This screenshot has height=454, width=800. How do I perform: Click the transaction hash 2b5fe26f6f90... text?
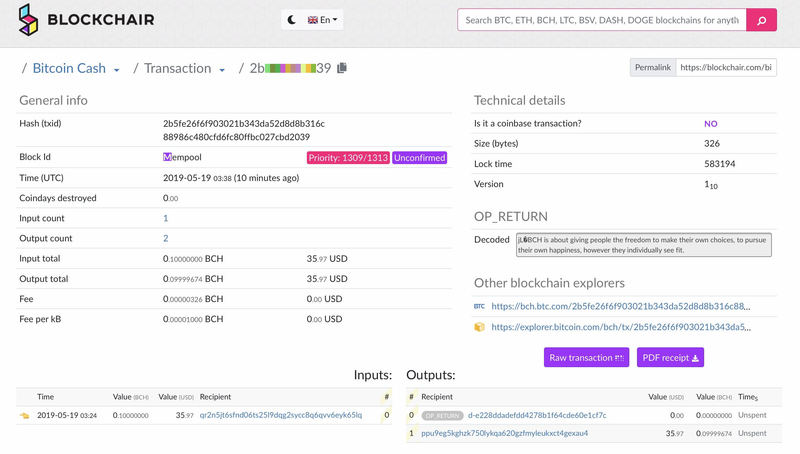click(244, 130)
